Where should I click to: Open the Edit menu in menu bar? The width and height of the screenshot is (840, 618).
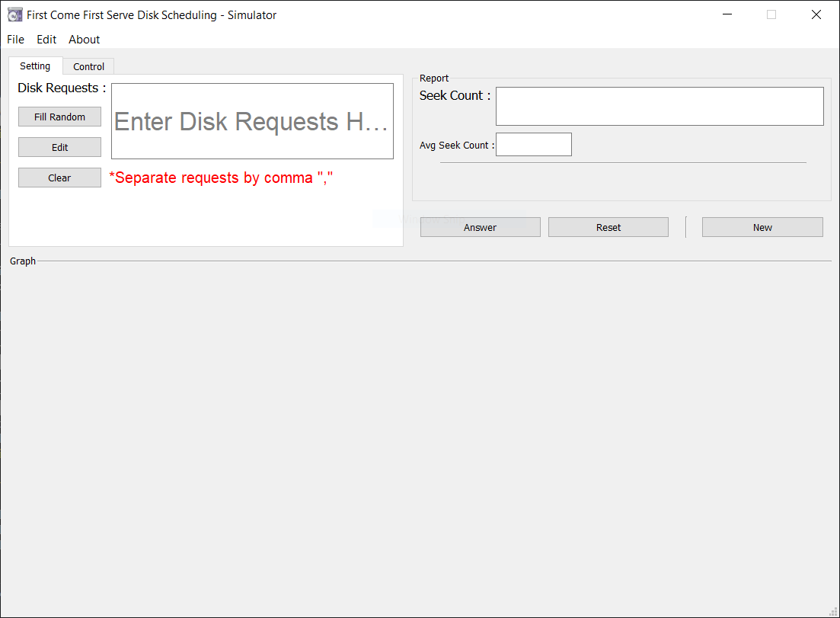(46, 40)
